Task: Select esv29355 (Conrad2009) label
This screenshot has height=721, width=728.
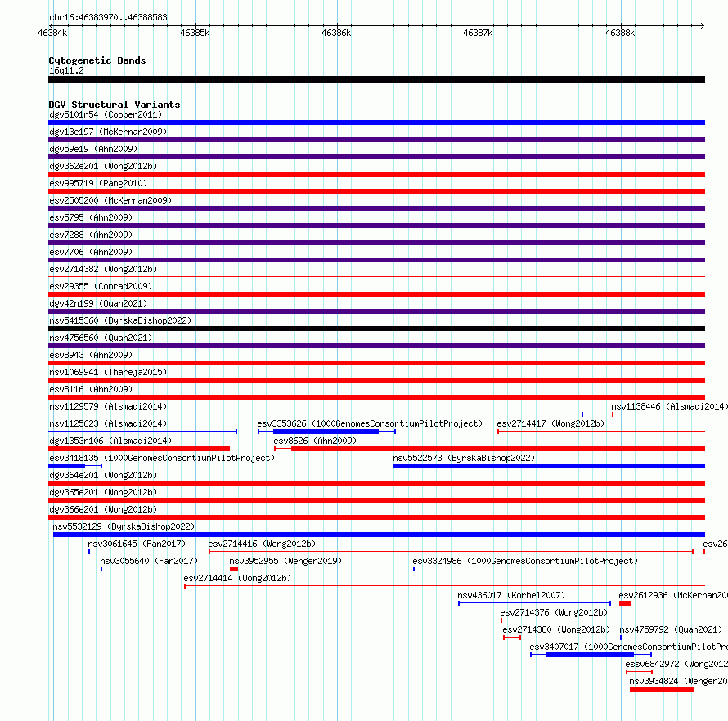Action: click(x=101, y=286)
